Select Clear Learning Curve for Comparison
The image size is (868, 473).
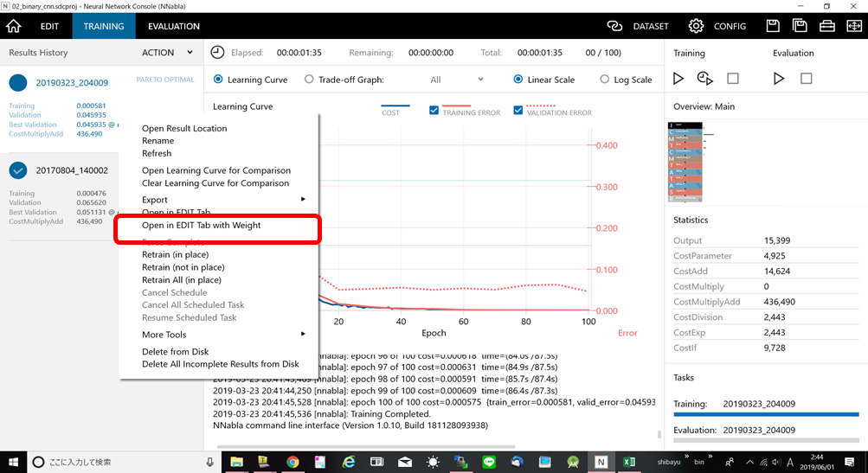[215, 183]
